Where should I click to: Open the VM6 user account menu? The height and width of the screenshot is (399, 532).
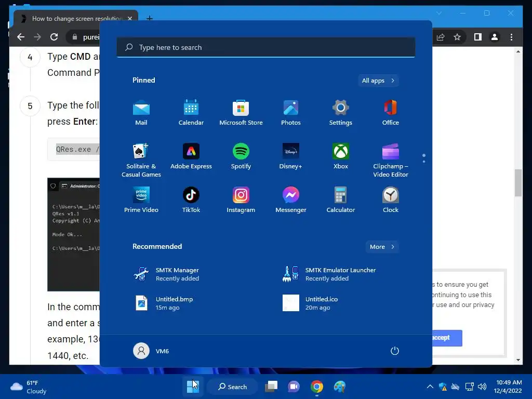tap(151, 351)
